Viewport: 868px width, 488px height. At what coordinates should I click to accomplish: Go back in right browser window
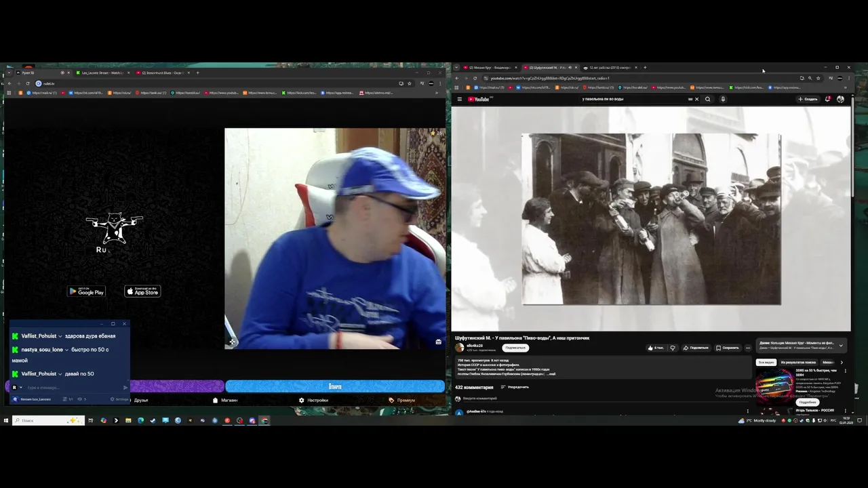[x=456, y=78]
